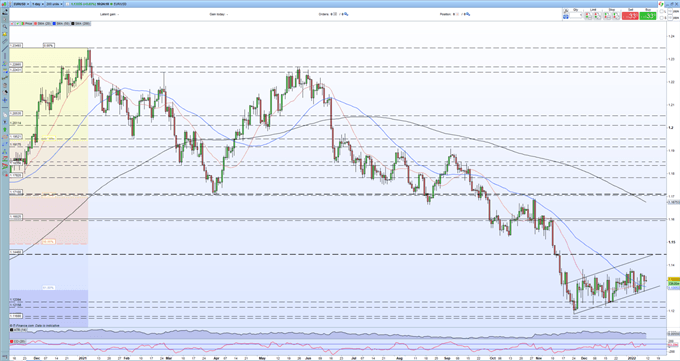Expand the units count dropdown
This screenshot has height=361, width=680.
click(x=54, y=4)
